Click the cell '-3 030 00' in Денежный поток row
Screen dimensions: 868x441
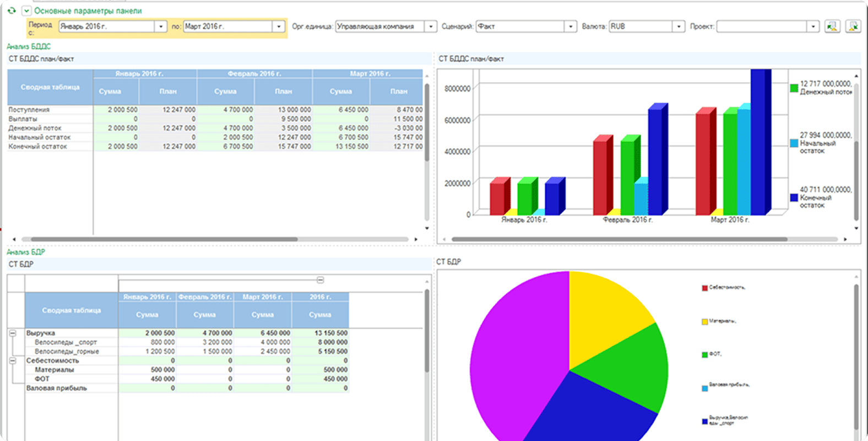coord(397,128)
